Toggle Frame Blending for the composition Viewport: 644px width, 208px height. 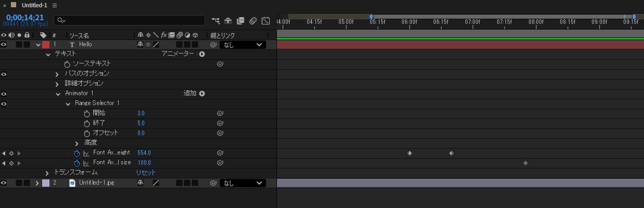pos(241,21)
